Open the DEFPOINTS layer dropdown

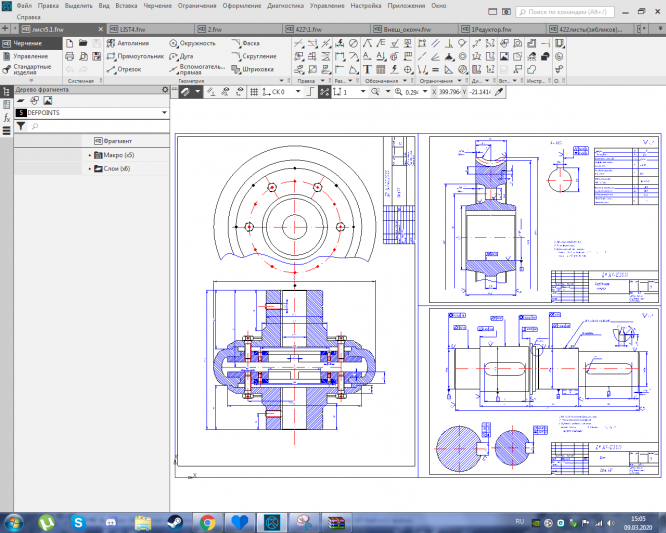(163, 114)
